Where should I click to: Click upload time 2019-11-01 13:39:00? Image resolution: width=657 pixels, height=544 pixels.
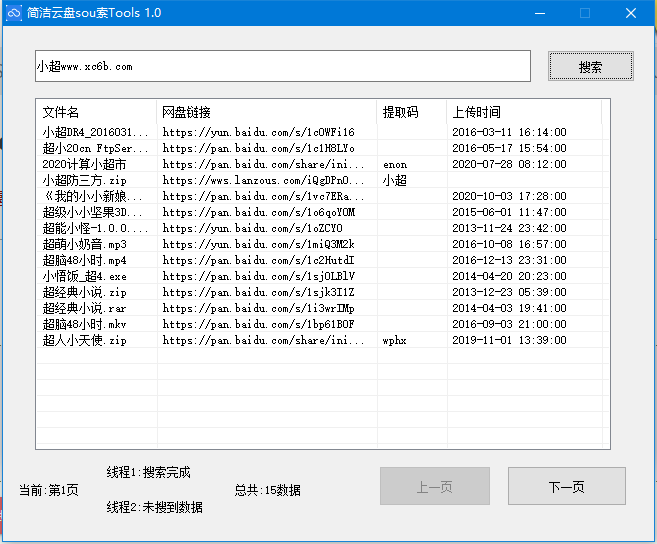tap(509, 340)
